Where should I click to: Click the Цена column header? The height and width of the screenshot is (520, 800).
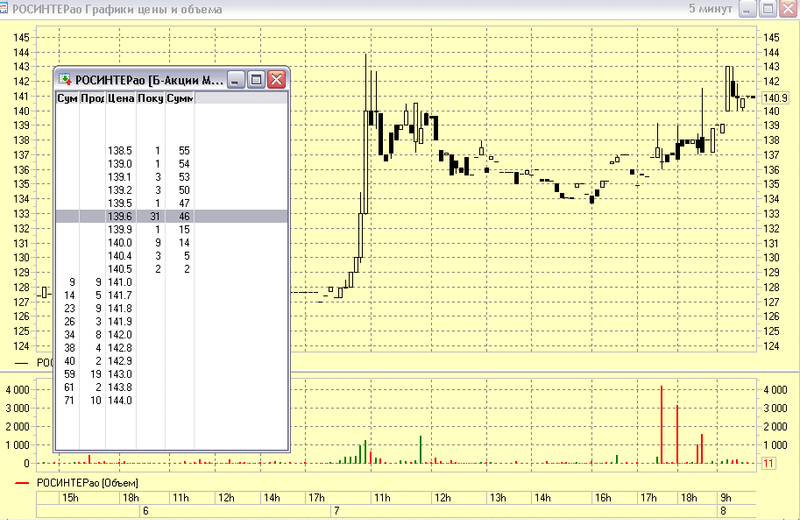click(x=120, y=99)
